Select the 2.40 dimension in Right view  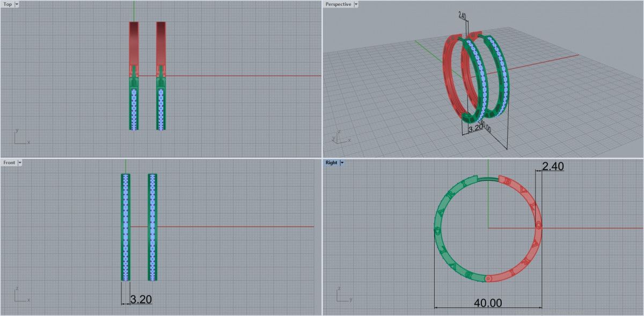pos(553,167)
